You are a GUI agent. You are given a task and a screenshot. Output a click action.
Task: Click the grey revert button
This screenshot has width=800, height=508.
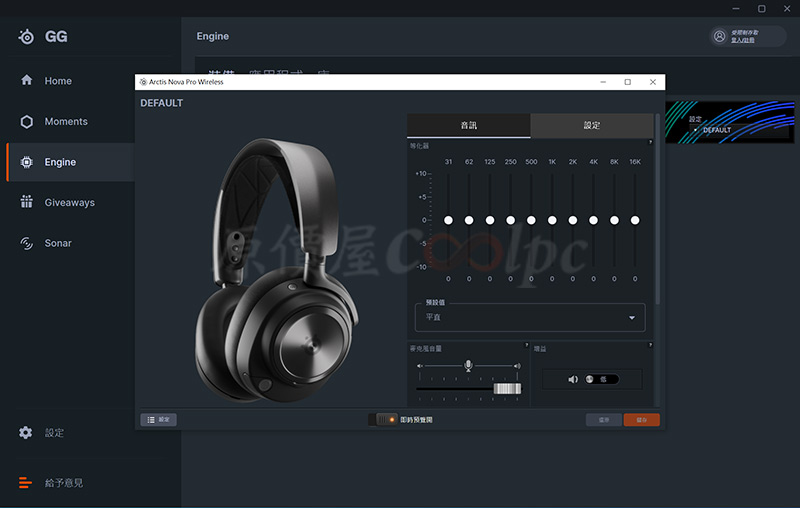(604, 420)
